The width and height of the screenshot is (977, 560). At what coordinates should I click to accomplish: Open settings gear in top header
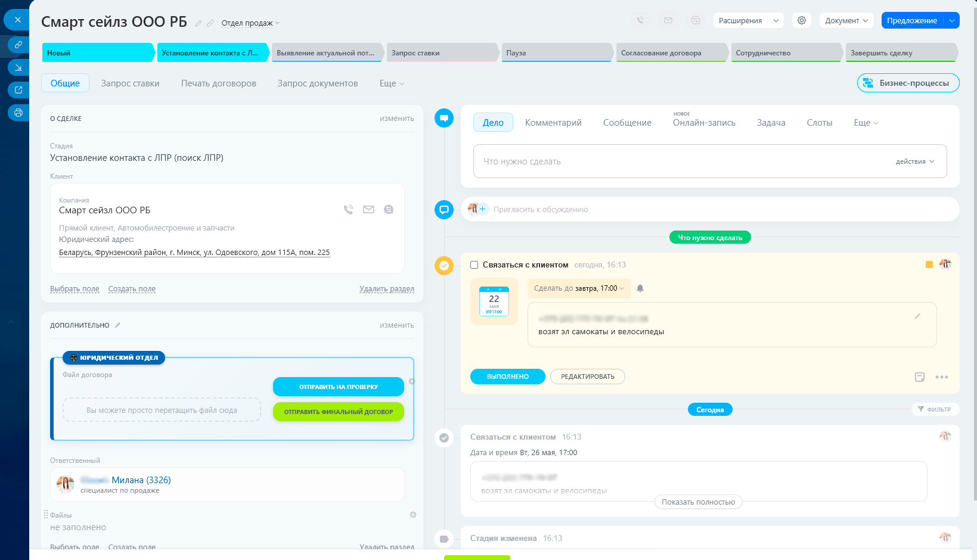point(802,20)
